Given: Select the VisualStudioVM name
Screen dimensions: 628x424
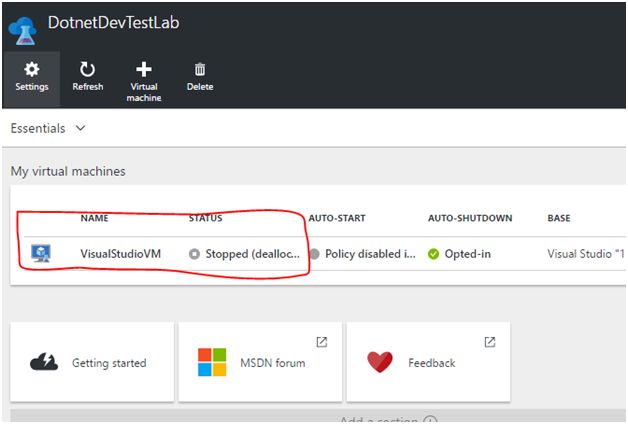Looking at the screenshot, I should tap(120, 254).
